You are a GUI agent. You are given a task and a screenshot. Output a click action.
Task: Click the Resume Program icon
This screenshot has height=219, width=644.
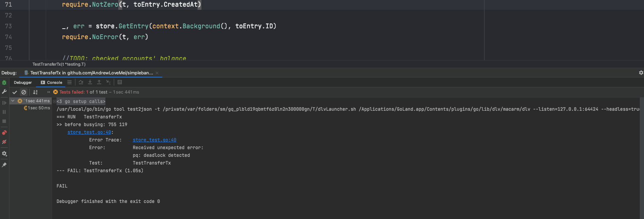(x=4, y=103)
